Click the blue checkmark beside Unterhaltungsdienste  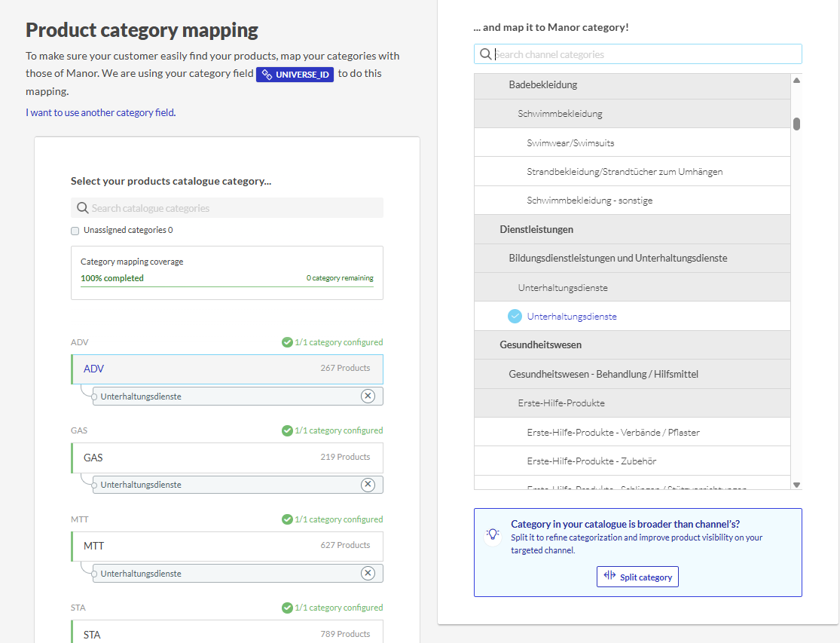pos(515,317)
